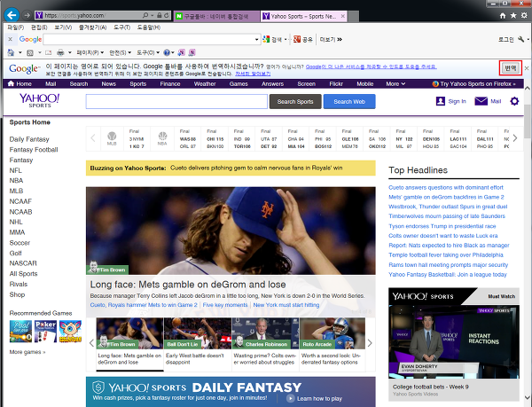
Task: Expand the 더보기 chevron in Google toolbar
Action: pyautogui.click(x=340, y=40)
